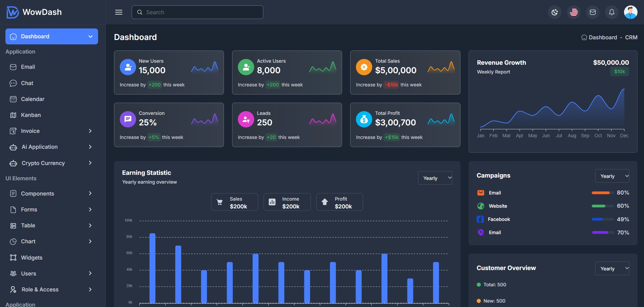
Task: Click the Income $200k button
Action: (287, 202)
